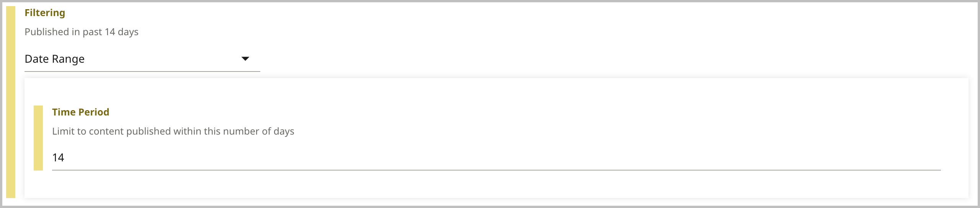The image size is (980, 208).
Task: Click the 'Limit to content published' help text
Action: tap(173, 131)
